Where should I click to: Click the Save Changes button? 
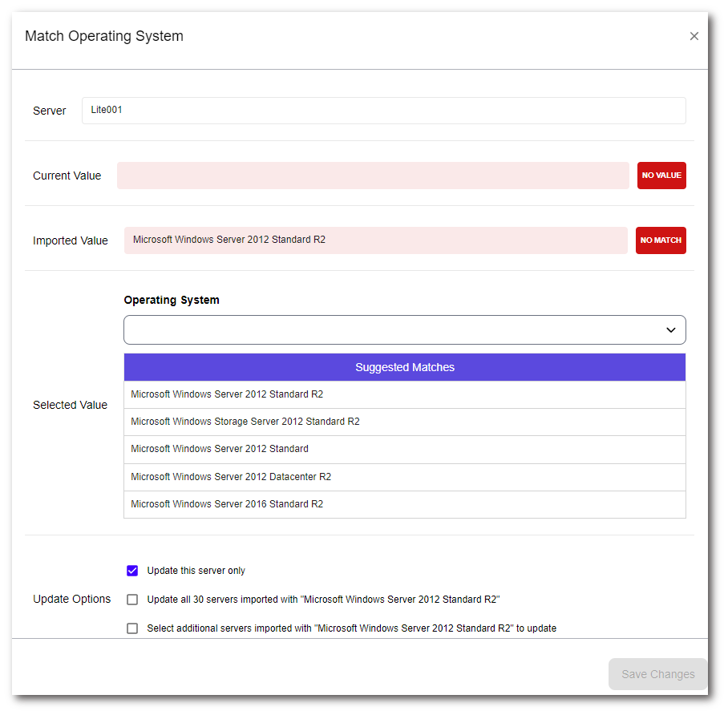[x=657, y=674]
